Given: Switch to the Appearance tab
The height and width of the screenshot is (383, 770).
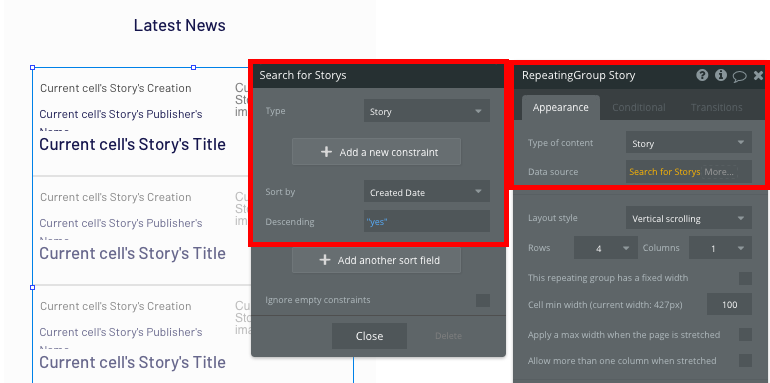Looking at the screenshot, I should click(x=560, y=107).
